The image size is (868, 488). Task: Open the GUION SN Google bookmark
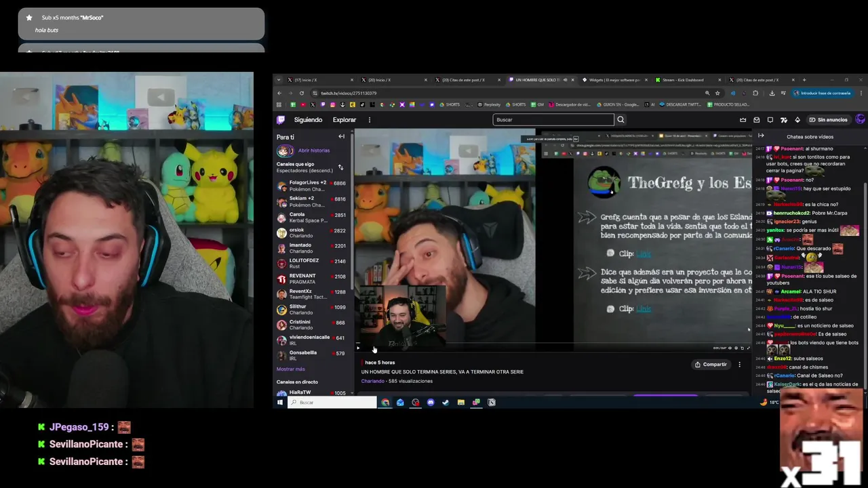point(618,104)
